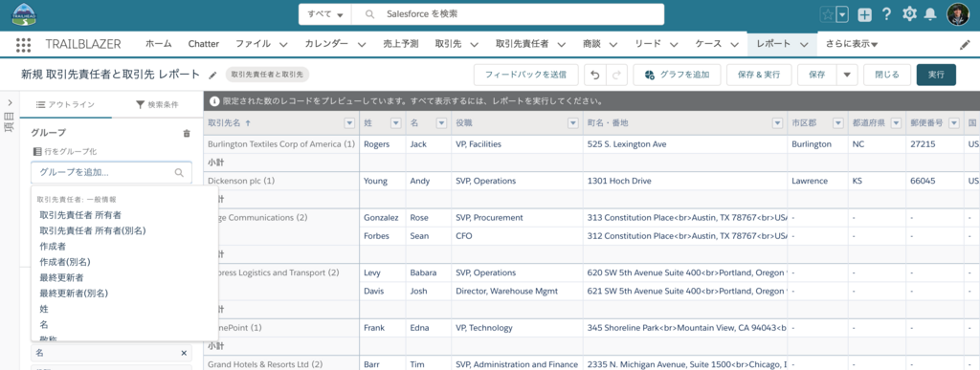Expand the favorites list dropdown arrow

pyautogui.click(x=842, y=15)
